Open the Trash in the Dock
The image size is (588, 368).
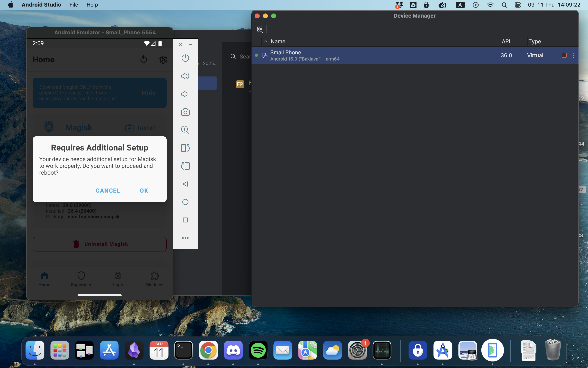coord(553,350)
